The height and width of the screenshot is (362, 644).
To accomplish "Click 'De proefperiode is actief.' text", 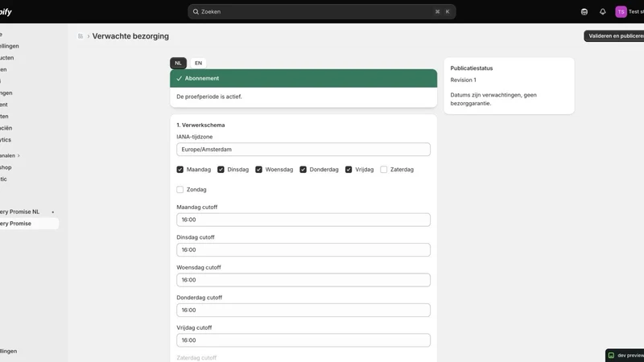I will [x=209, y=97].
